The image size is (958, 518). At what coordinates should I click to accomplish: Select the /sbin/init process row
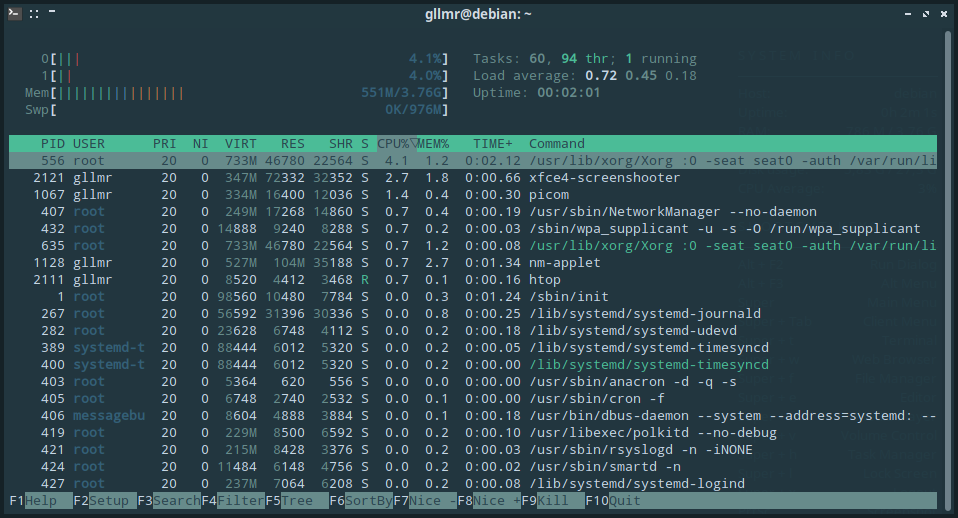pos(473,297)
